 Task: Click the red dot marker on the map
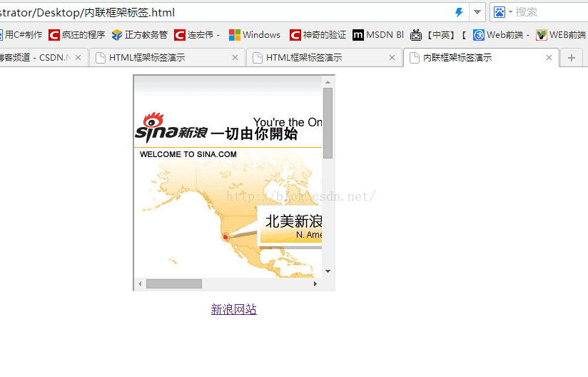point(225,237)
